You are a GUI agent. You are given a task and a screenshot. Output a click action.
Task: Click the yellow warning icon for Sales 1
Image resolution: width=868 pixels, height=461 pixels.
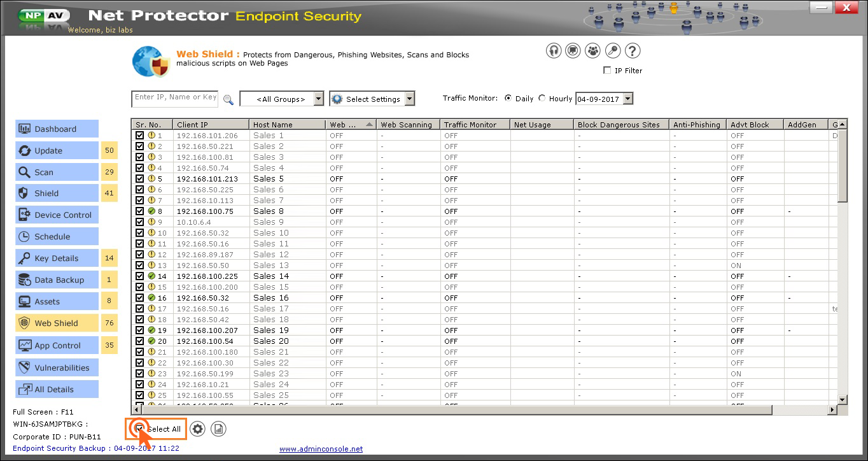click(151, 135)
